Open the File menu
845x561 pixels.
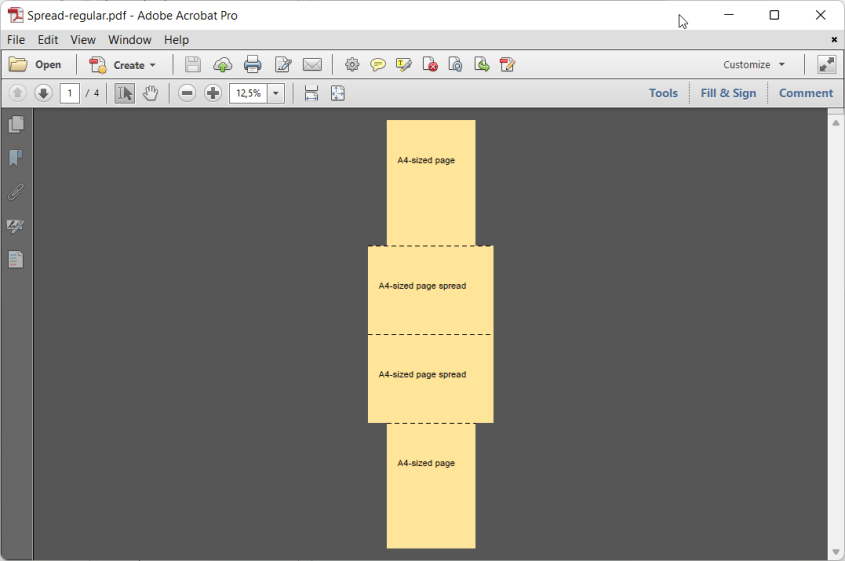click(x=16, y=40)
